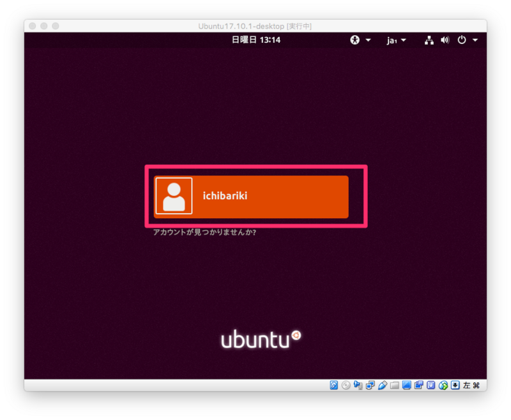Click the VirtualBox window minimize button
This screenshot has width=511, height=420.
44,26
